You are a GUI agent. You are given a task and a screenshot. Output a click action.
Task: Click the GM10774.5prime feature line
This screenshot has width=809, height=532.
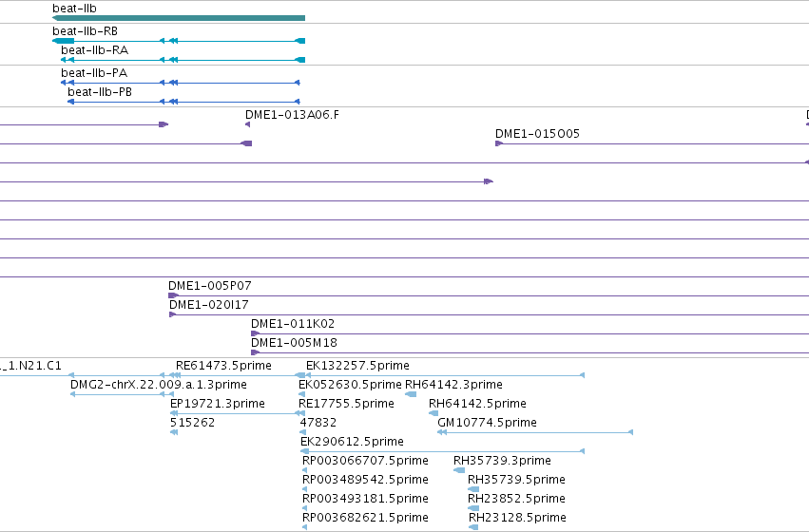pos(535,432)
